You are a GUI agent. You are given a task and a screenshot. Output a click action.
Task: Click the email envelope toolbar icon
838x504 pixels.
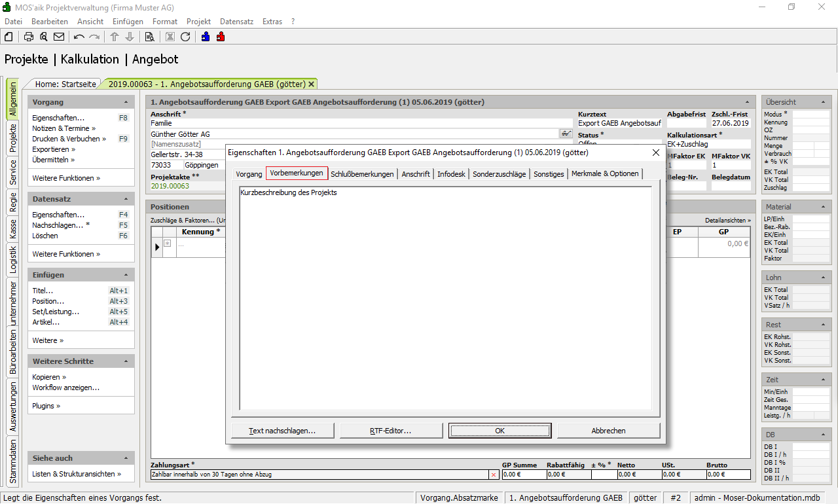coord(59,37)
